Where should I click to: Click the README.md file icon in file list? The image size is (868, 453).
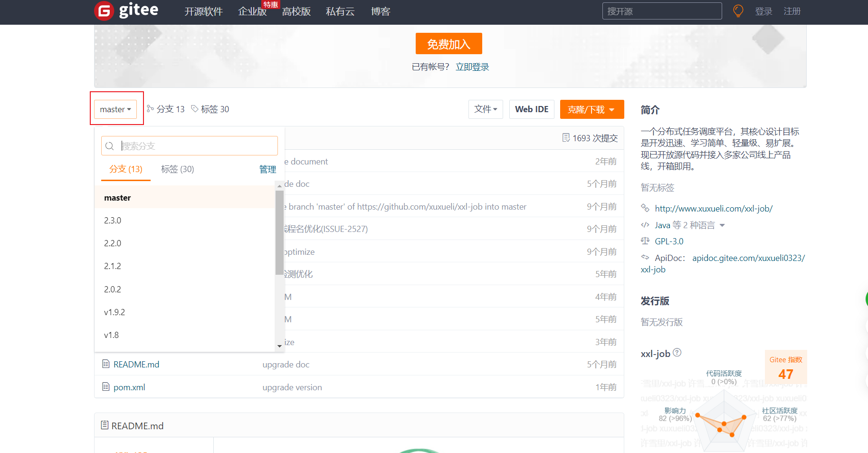(x=106, y=364)
